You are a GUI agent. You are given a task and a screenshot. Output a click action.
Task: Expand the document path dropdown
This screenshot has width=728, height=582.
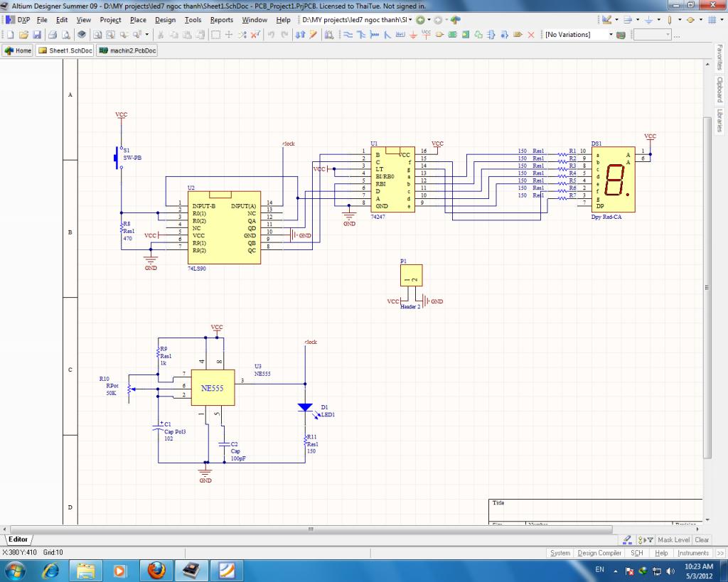(x=411, y=20)
